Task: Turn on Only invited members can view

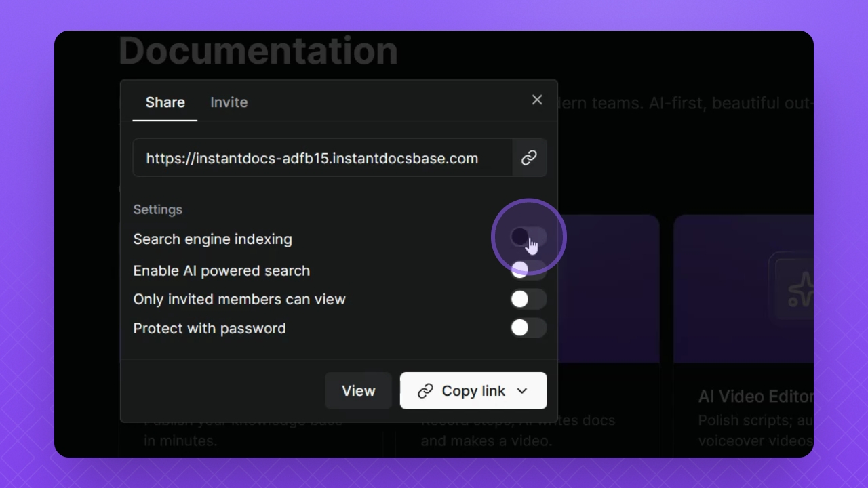Action: (x=528, y=299)
